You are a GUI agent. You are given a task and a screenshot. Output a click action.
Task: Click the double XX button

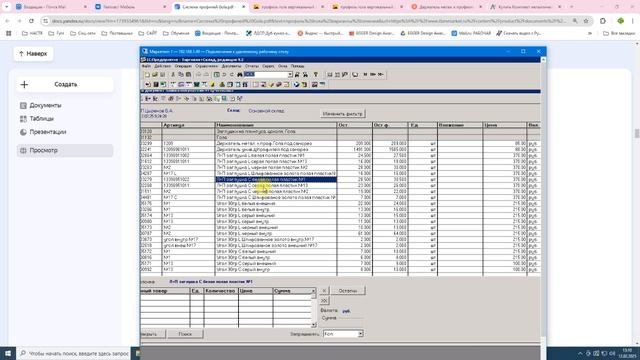click(x=324, y=301)
